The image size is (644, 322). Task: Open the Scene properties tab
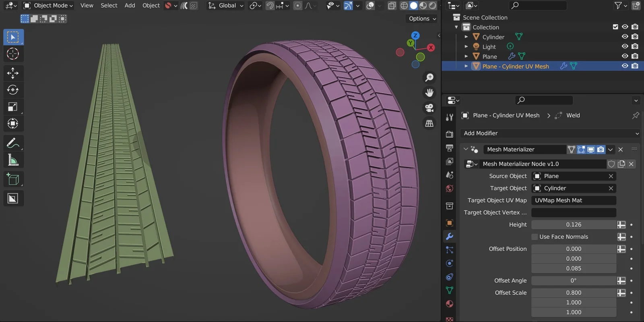point(450,175)
